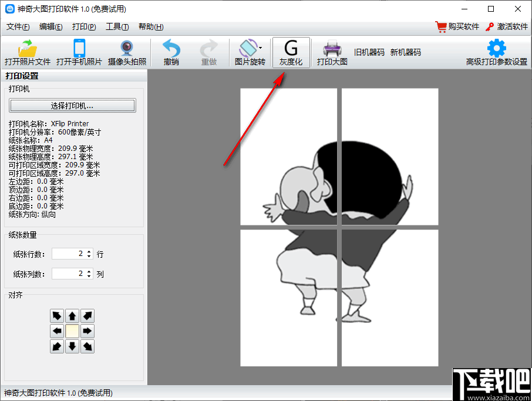This screenshot has height=401, width=532.
Task: Decrease 纸张行数 with the down spinner
Action: pos(89,256)
